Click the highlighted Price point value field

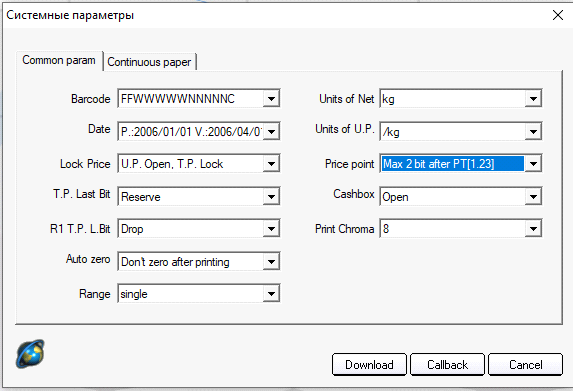coord(452,164)
